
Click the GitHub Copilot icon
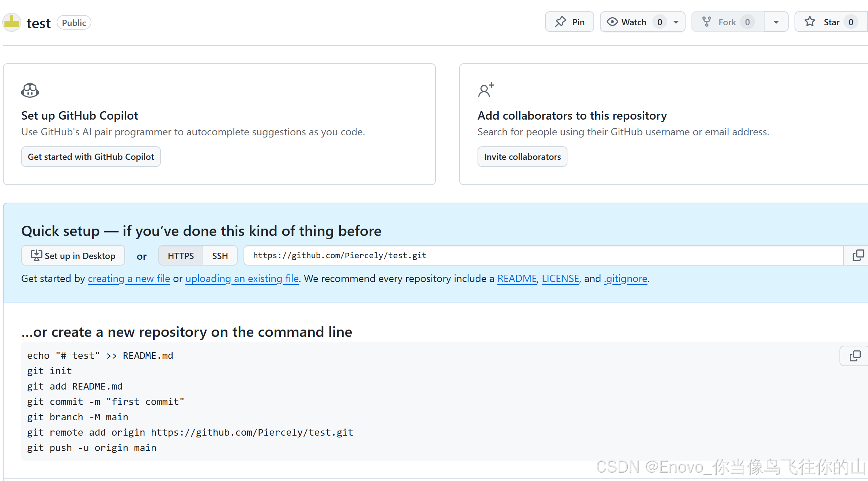[30, 90]
